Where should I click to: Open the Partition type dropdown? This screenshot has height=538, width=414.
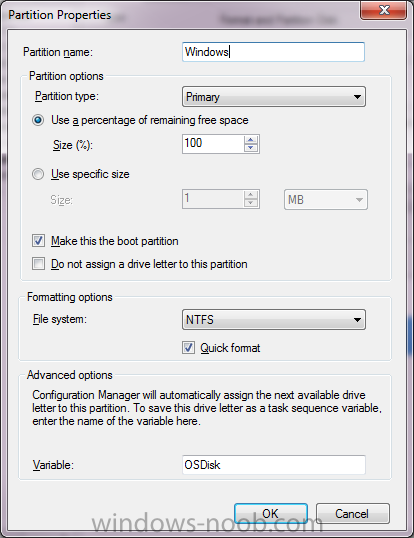pos(274,97)
